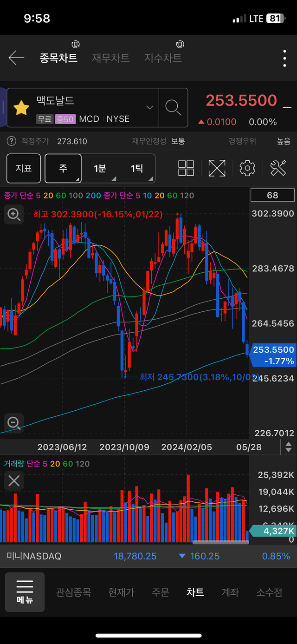The width and height of the screenshot is (297, 644).
Task: Open the grid layout icon
Action: [x=186, y=168]
